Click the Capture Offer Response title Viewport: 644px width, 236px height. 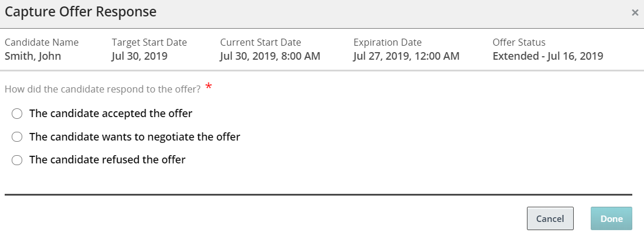[x=81, y=11]
